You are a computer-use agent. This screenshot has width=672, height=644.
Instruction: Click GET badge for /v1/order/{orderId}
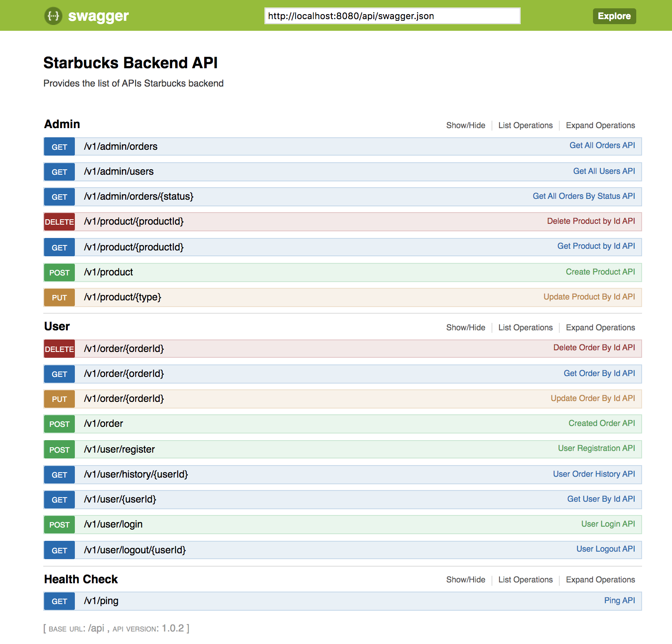(x=59, y=374)
